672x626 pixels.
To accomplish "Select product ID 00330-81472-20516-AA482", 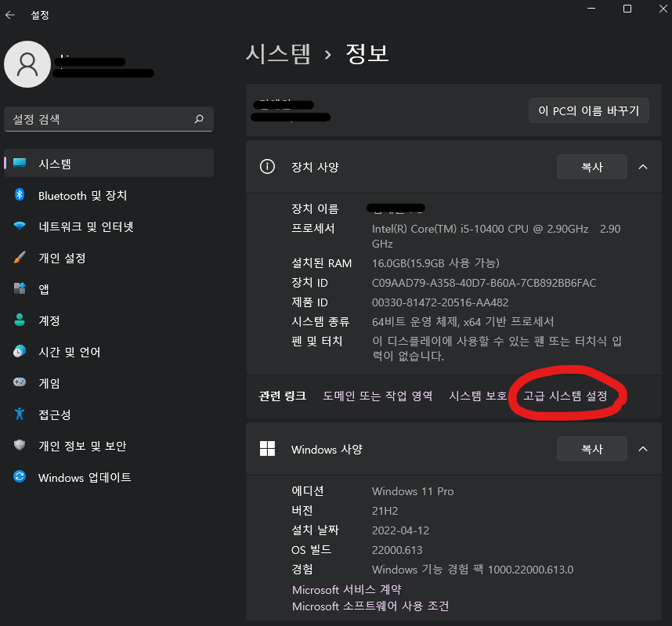I will click(x=440, y=302).
